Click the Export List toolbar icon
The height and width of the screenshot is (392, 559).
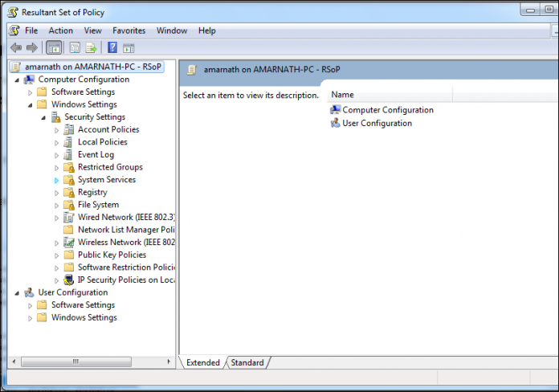click(91, 47)
